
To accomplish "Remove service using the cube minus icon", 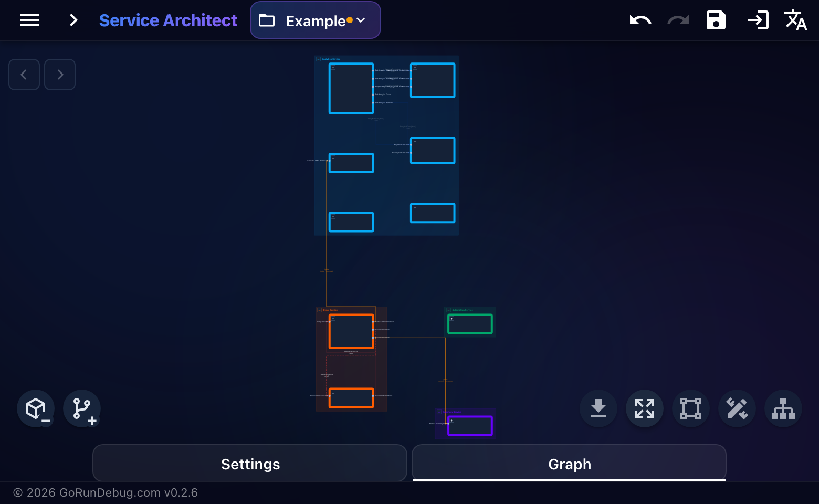I will pos(36,408).
